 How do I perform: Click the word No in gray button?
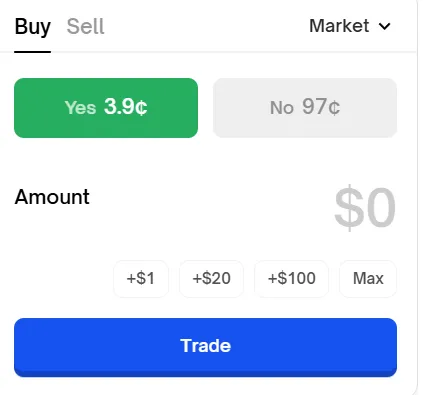point(282,108)
